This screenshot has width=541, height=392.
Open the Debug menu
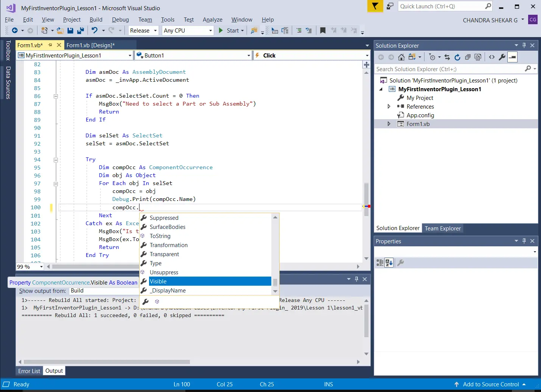coord(120,20)
